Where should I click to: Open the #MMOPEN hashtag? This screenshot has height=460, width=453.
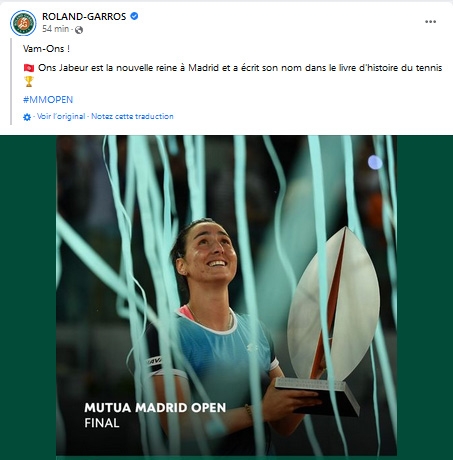[48, 100]
